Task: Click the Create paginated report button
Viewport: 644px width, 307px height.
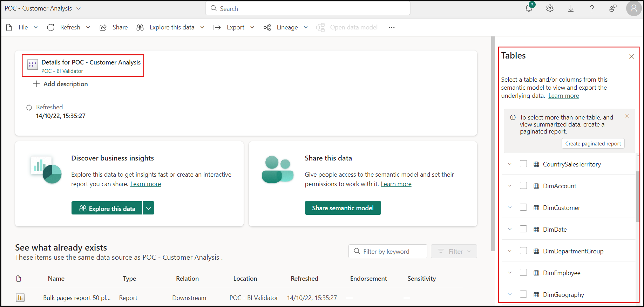Action: tap(593, 144)
